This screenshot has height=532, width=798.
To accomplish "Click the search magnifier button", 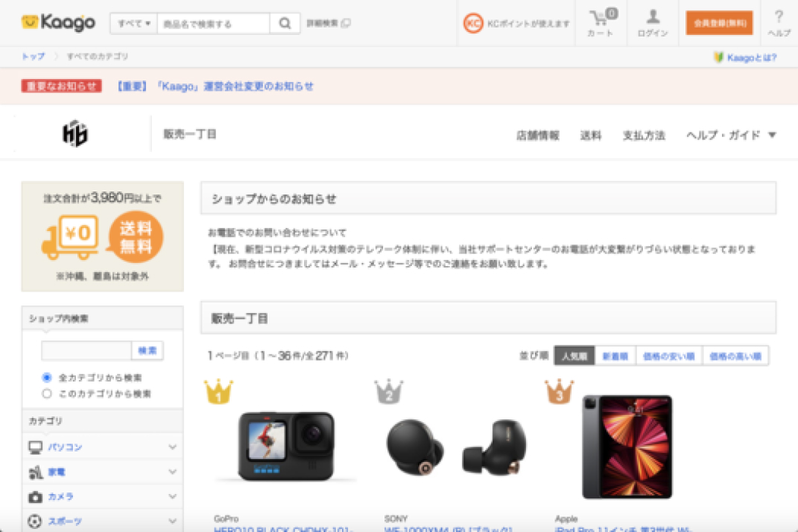I will [285, 23].
